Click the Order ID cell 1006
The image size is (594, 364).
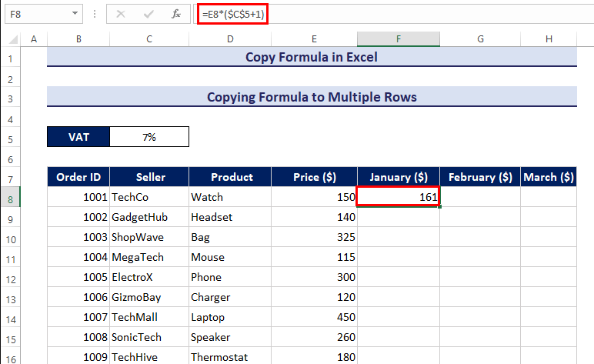point(78,297)
